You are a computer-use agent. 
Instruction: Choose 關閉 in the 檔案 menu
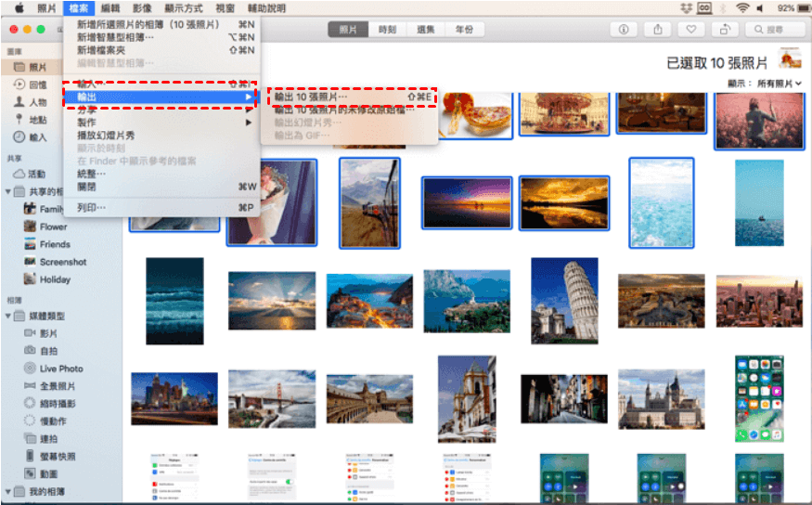click(161, 187)
